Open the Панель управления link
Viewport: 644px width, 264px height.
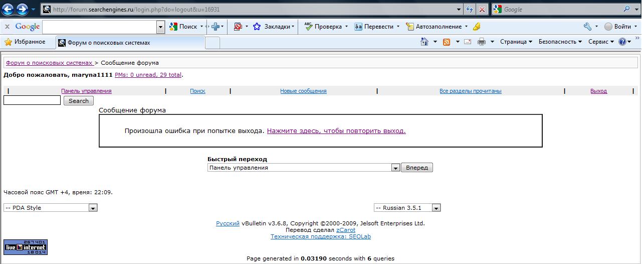coord(86,91)
